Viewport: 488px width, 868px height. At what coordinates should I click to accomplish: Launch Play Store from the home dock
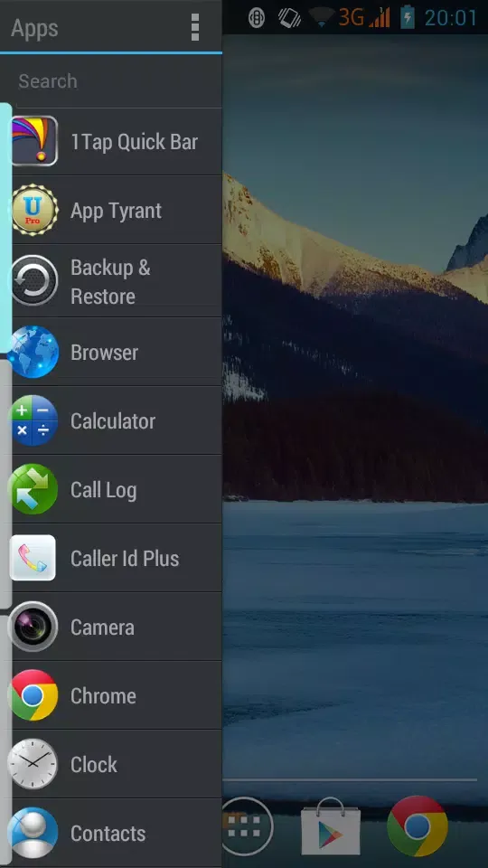coord(331,826)
